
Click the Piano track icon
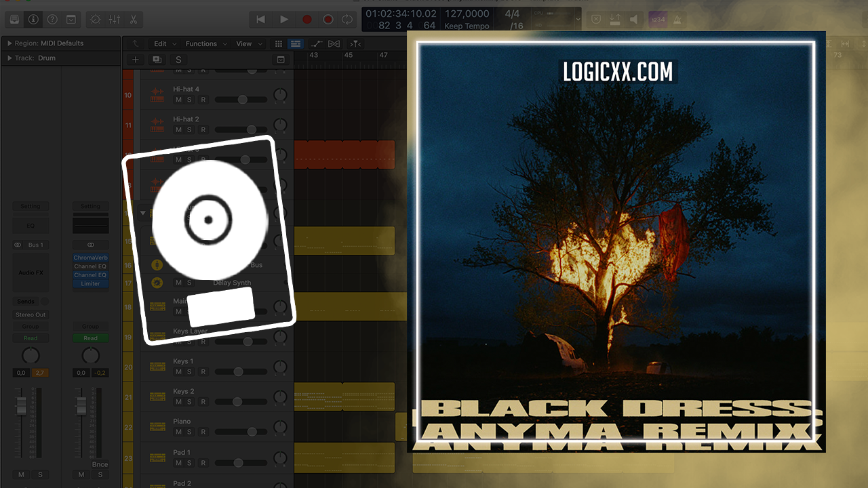[157, 426]
